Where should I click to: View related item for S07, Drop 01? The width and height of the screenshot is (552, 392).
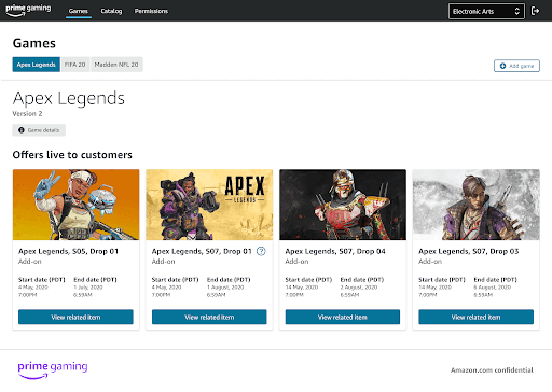point(209,317)
